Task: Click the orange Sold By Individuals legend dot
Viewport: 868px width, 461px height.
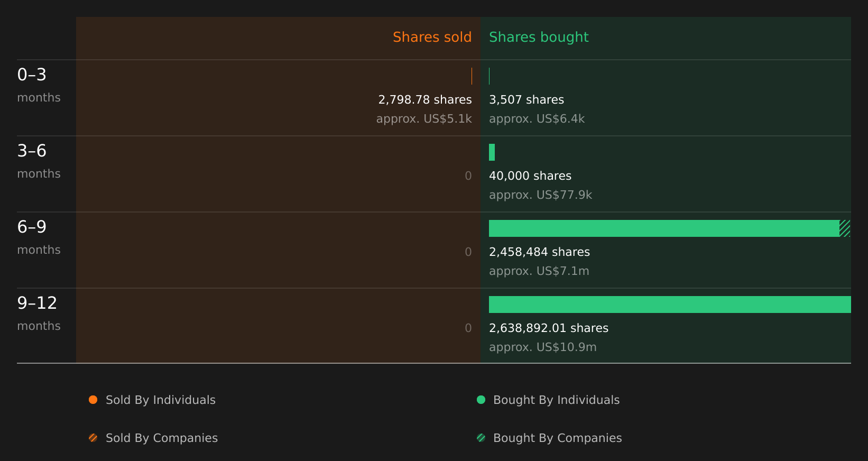Action: point(93,400)
